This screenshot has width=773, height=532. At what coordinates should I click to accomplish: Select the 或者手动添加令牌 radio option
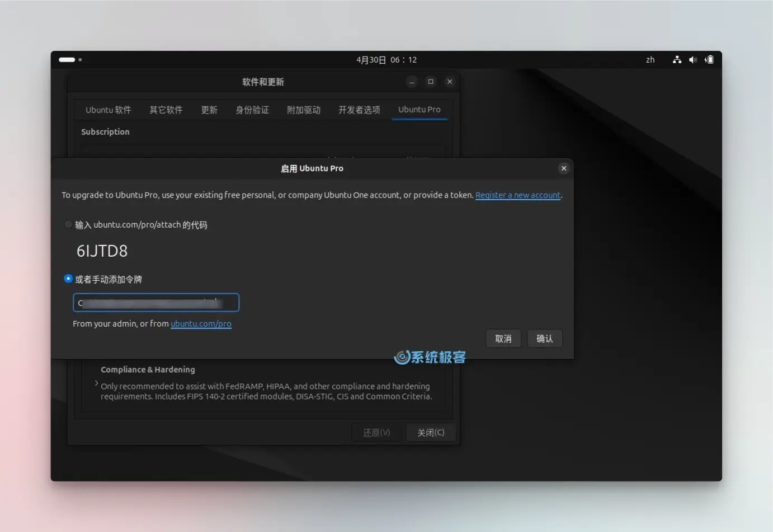(x=68, y=279)
